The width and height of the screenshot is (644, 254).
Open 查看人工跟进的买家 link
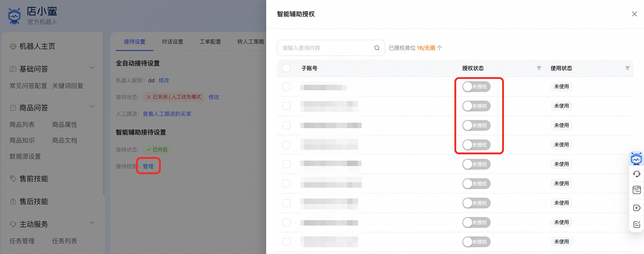(167, 114)
